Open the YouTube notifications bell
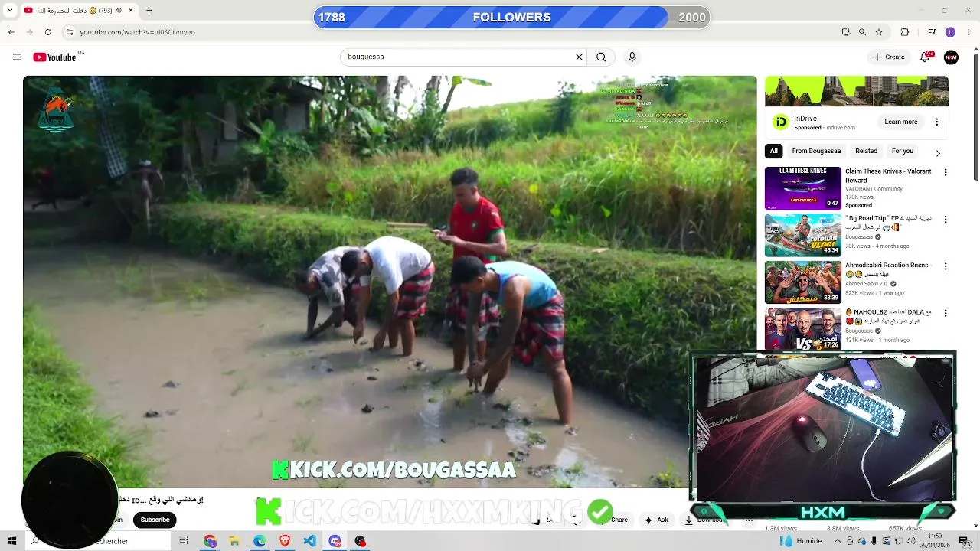This screenshot has width=980, height=551. tap(925, 57)
